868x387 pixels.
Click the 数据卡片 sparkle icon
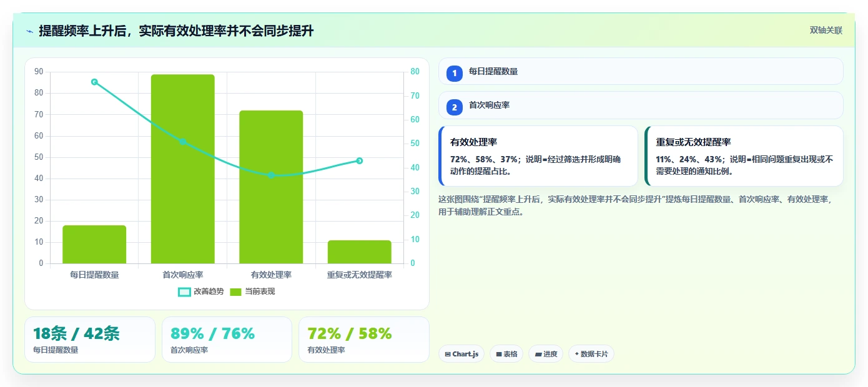[576, 354]
